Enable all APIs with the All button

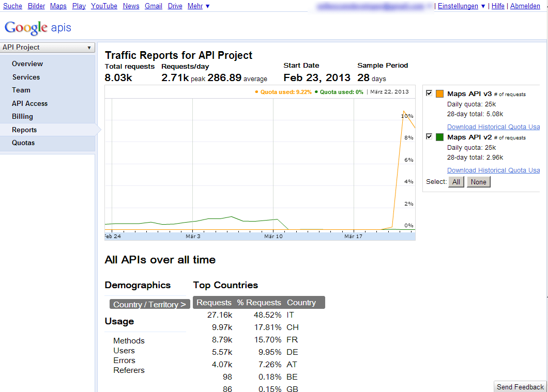click(x=456, y=181)
